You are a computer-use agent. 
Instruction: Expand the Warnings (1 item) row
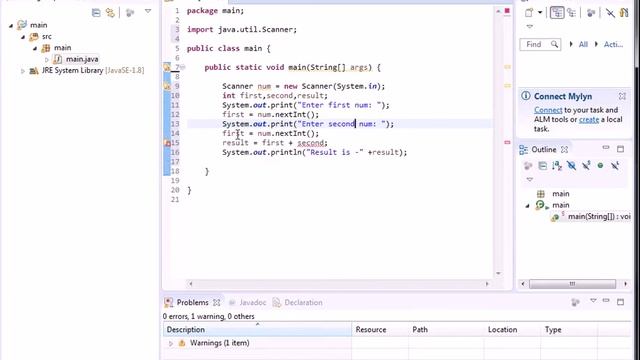point(171,344)
